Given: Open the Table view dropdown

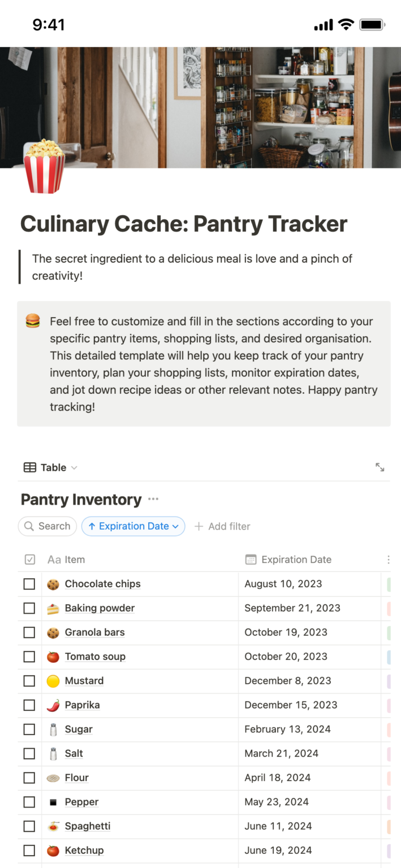Looking at the screenshot, I should click(73, 467).
